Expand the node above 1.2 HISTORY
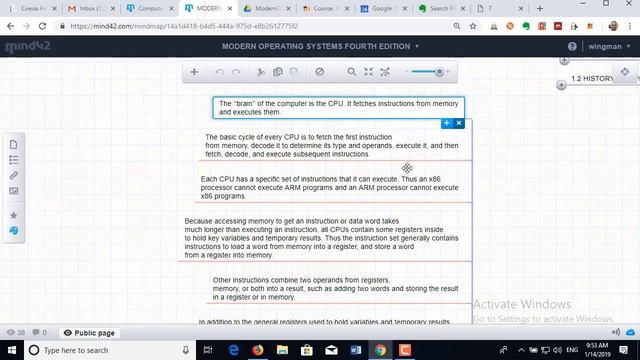Image resolution: width=640 pixels, height=360 pixels. (564, 61)
